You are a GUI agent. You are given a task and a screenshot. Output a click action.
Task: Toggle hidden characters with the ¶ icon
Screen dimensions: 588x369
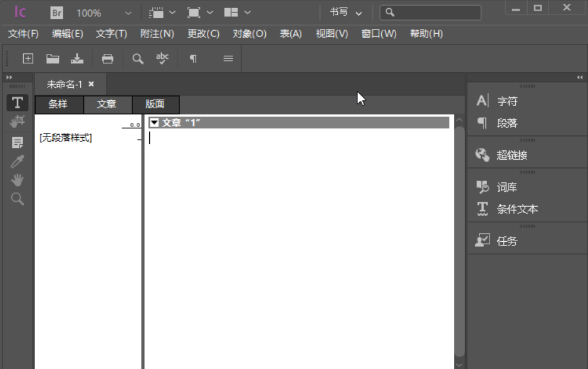[x=193, y=58]
